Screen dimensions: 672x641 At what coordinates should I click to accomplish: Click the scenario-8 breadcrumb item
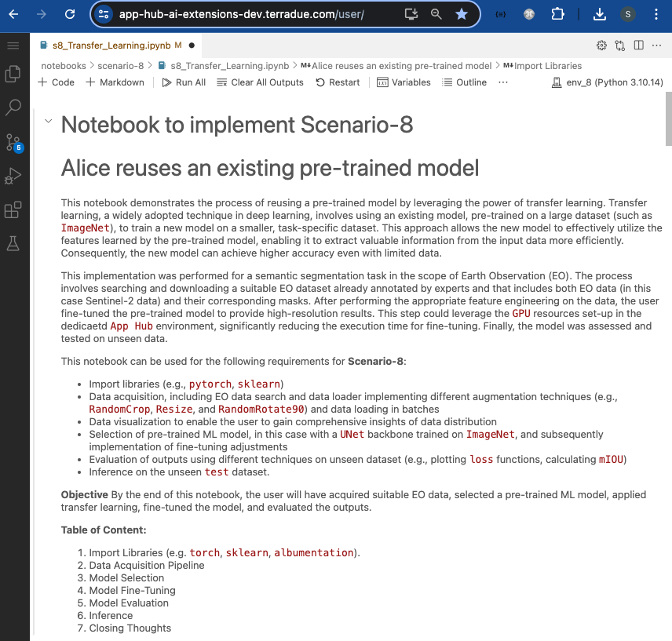tap(120, 66)
